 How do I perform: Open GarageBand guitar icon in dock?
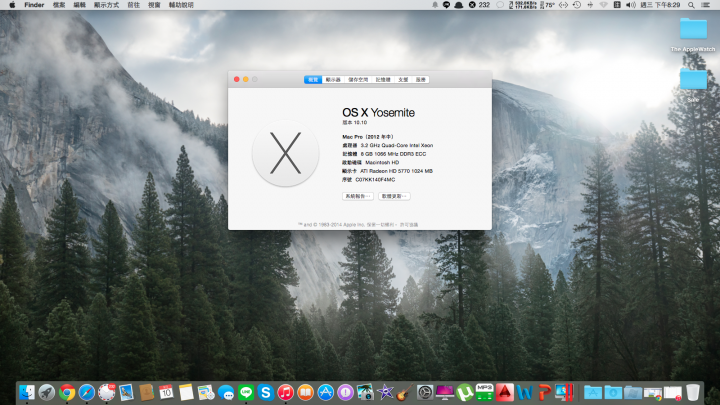tap(405, 393)
